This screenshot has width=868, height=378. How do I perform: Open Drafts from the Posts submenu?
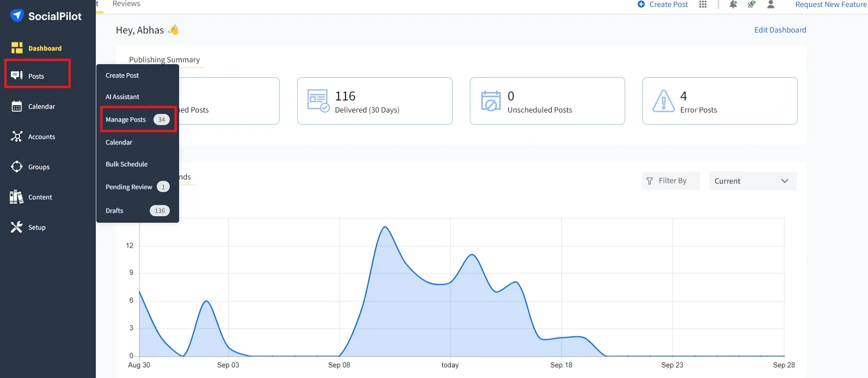(x=114, y=211)
